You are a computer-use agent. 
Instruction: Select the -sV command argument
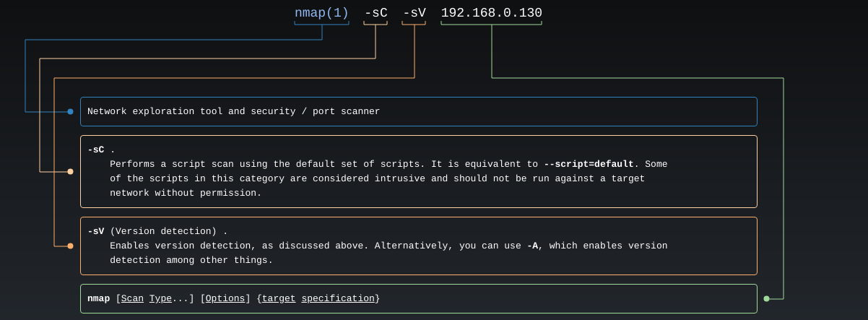[414, 13]
